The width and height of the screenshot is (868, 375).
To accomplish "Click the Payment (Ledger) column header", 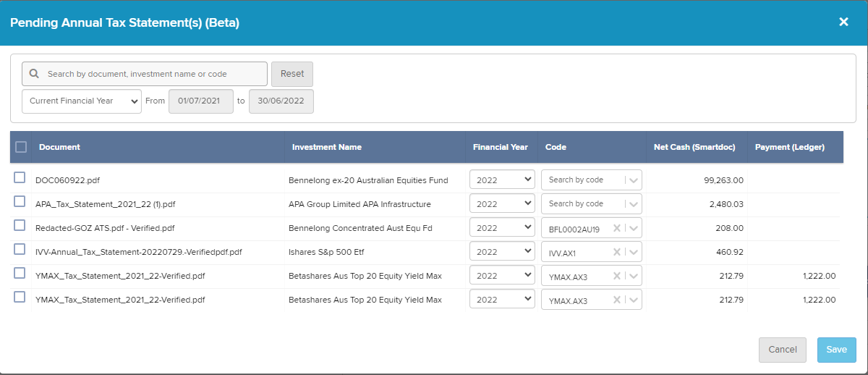I will (790, 147).
